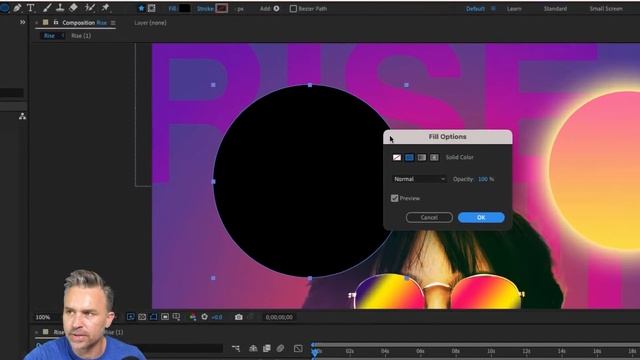
Task: Toggle motion blur icon in timeline
Action: point(280,348)
